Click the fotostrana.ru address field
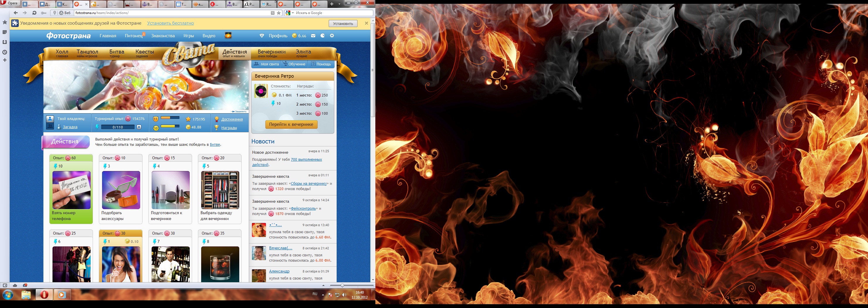This screenshot has height=308, width=868. point(172,13)
